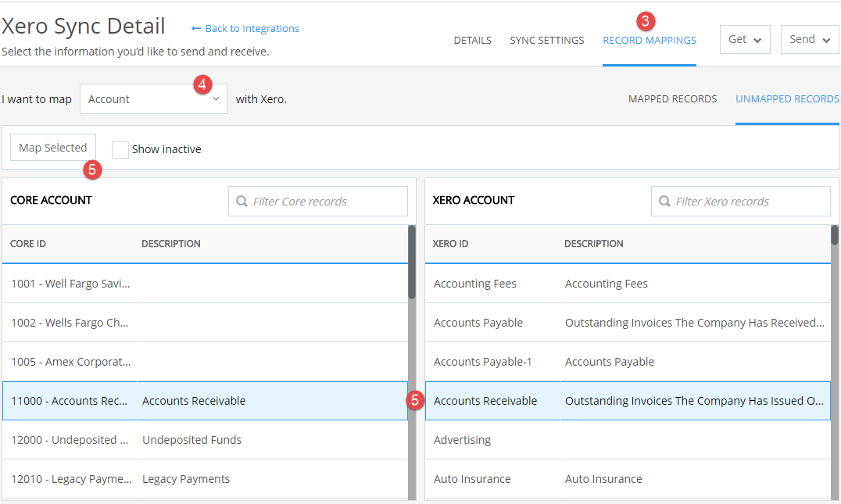The width and height of the screenshot is (841, 504).
Task: Open the Sync Settings tab
Action: (x=547, y=40)
